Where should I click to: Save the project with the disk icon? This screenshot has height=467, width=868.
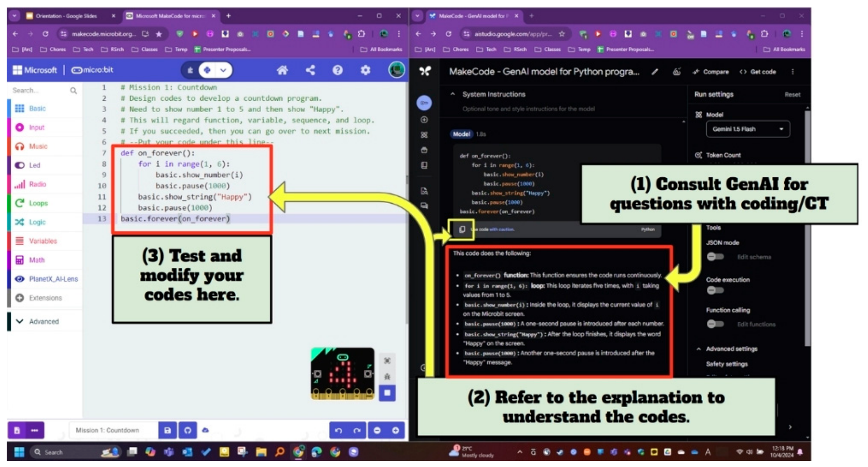pyautogui.click(x=168, y=430)
